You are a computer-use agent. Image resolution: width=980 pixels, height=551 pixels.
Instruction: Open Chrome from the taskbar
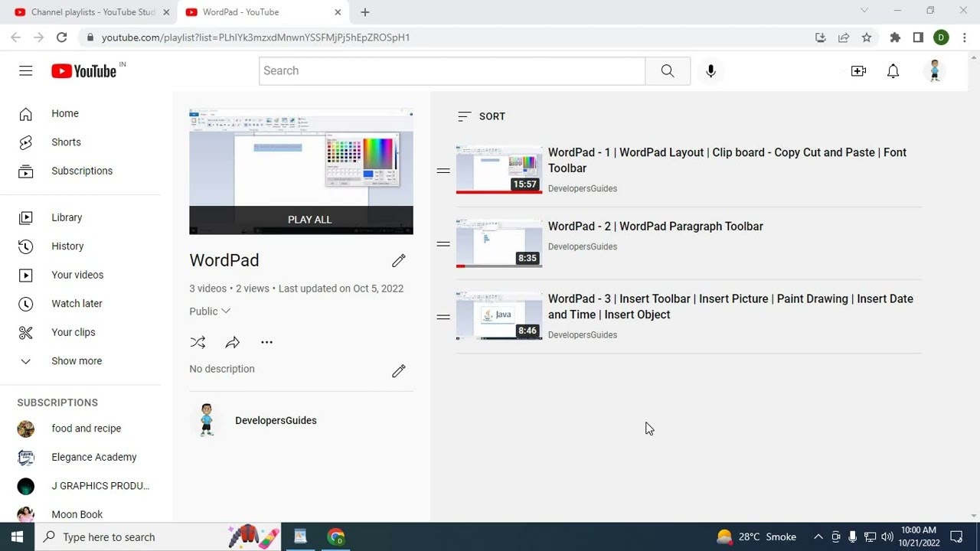click(x=336, y=537)
